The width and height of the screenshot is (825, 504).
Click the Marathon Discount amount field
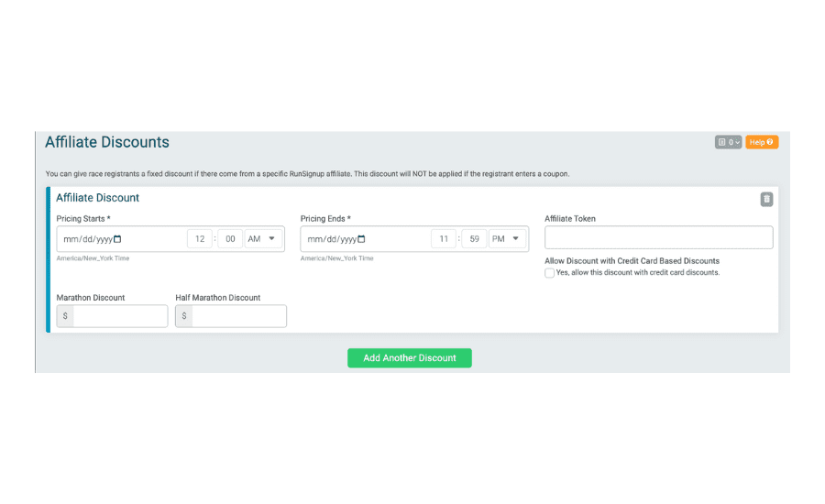(x=120, y=316)
